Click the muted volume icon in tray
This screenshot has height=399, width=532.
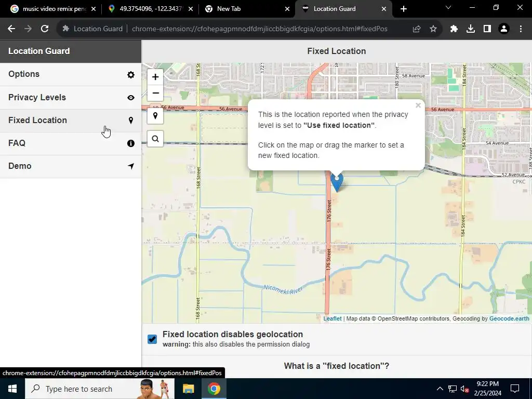[x=465, y=389]
